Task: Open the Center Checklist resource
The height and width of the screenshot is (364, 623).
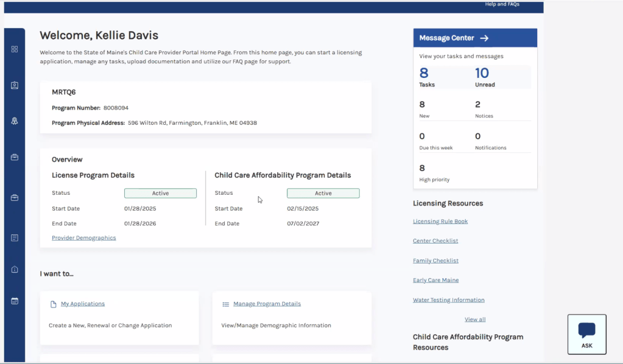Action: click(435, 241)
